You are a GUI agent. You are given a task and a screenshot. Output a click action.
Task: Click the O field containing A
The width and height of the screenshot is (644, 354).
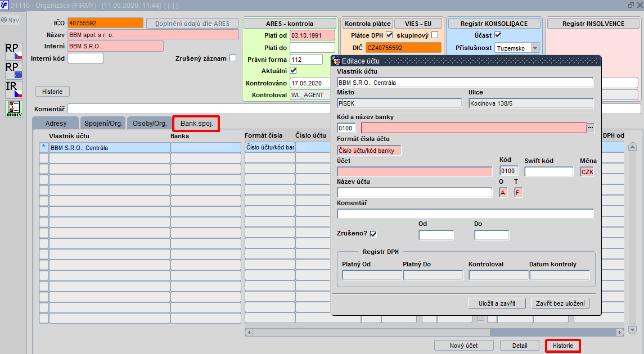click(x=503, y=192)
